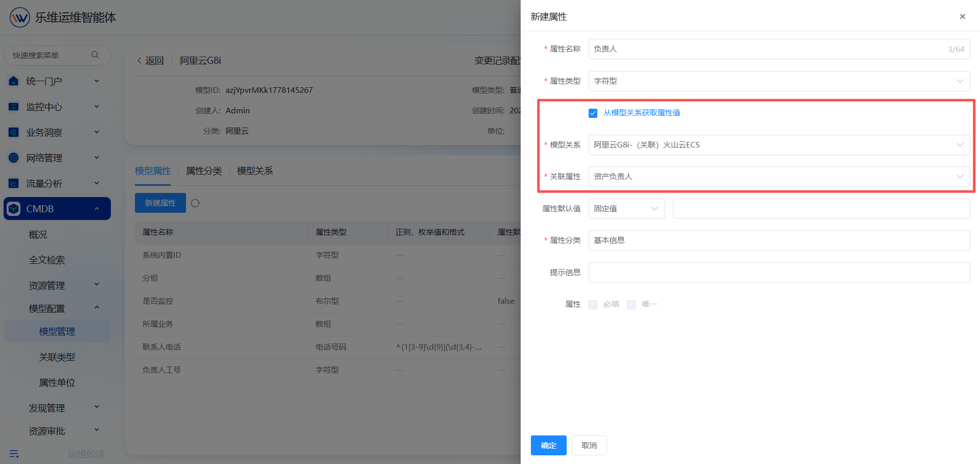
Task: Click the back arrow icon next to 返回
Action: pos(139,61)
